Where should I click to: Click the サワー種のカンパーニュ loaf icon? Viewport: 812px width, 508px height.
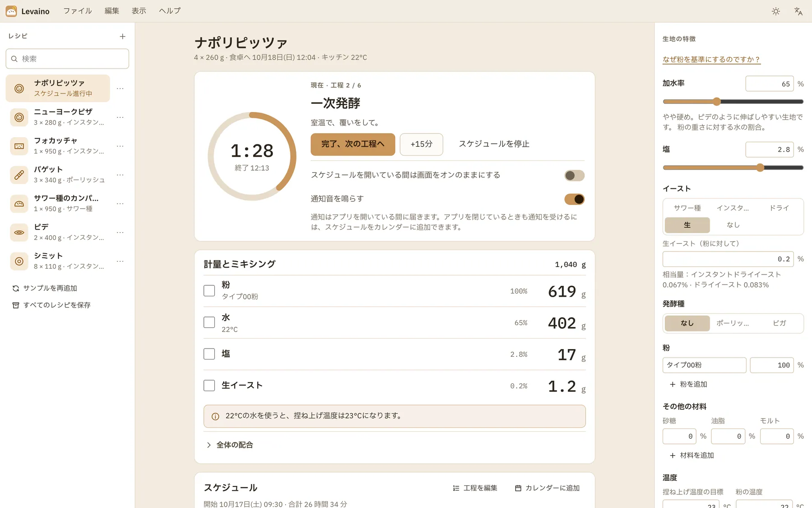click(x=19, y=204)
